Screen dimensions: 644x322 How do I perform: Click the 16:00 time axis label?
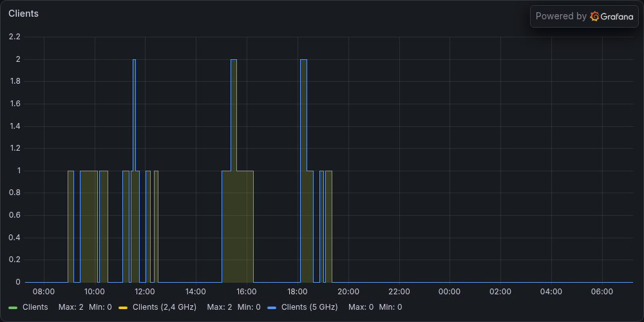coord(247,292)
